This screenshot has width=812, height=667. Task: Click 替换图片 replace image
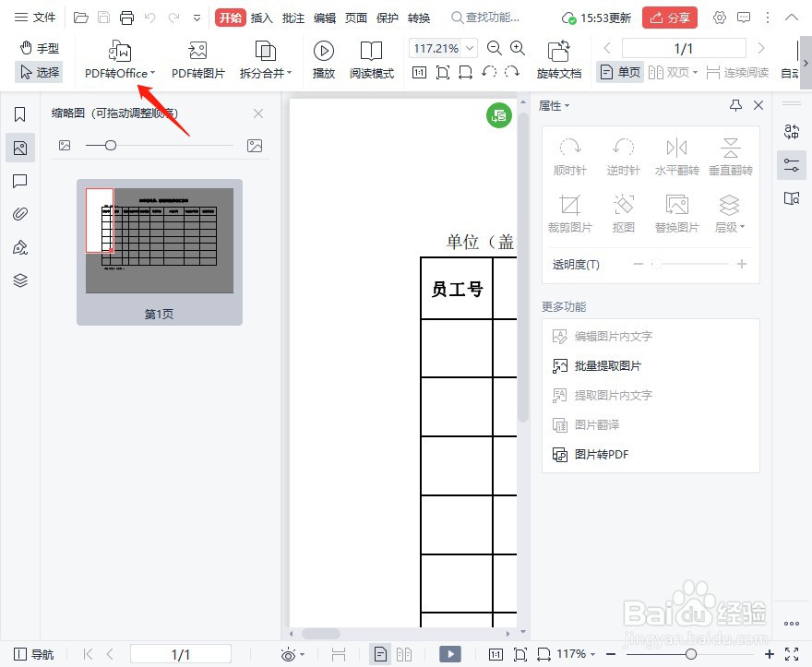coord(677,213)
